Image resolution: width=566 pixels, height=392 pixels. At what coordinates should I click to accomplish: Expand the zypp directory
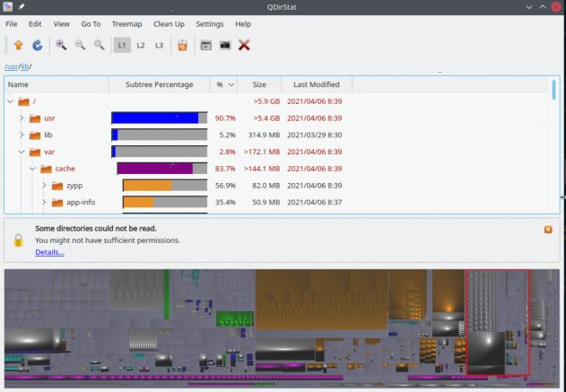coord(44,186)
